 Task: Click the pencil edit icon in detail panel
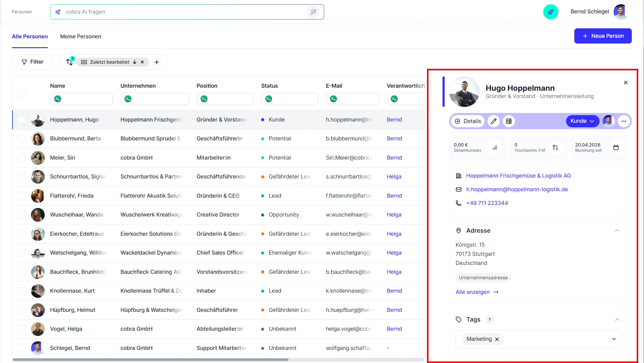pos(494,121)
